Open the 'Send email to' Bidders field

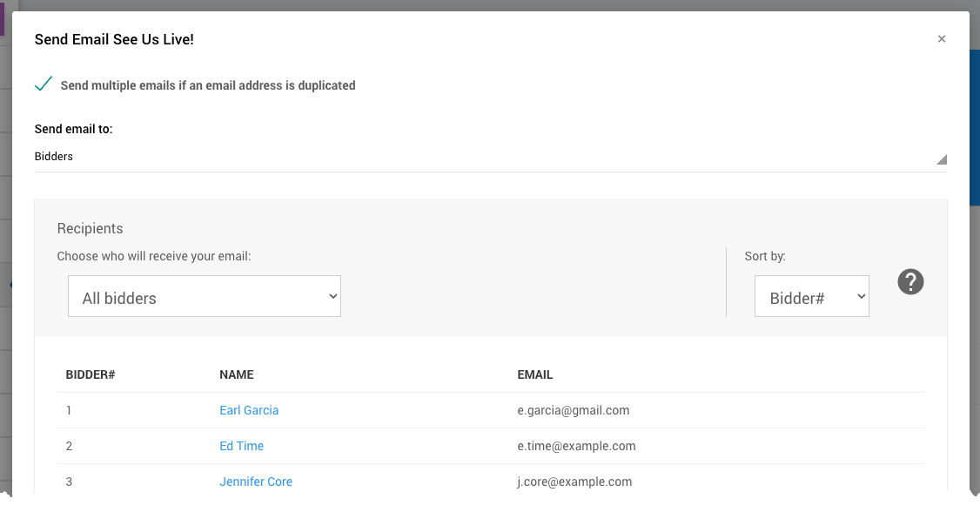tap(487, 157)
